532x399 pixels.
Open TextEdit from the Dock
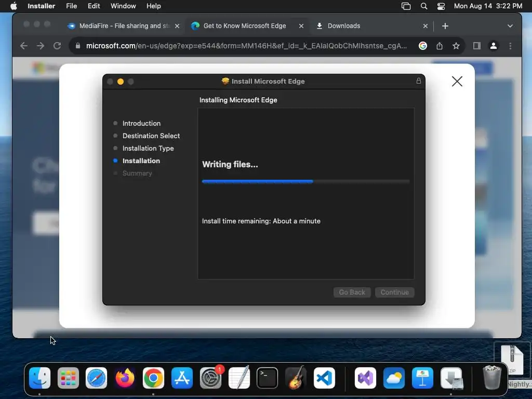click(x=239, y=378)
